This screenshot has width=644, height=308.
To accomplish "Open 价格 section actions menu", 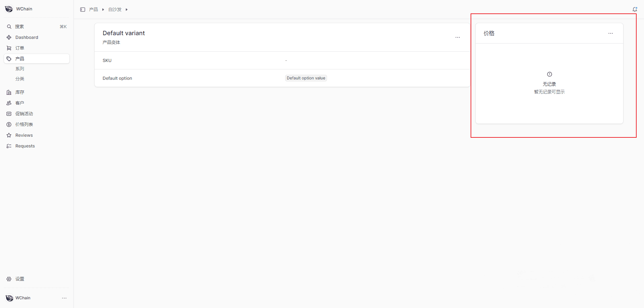I will (x=610, y=33).
